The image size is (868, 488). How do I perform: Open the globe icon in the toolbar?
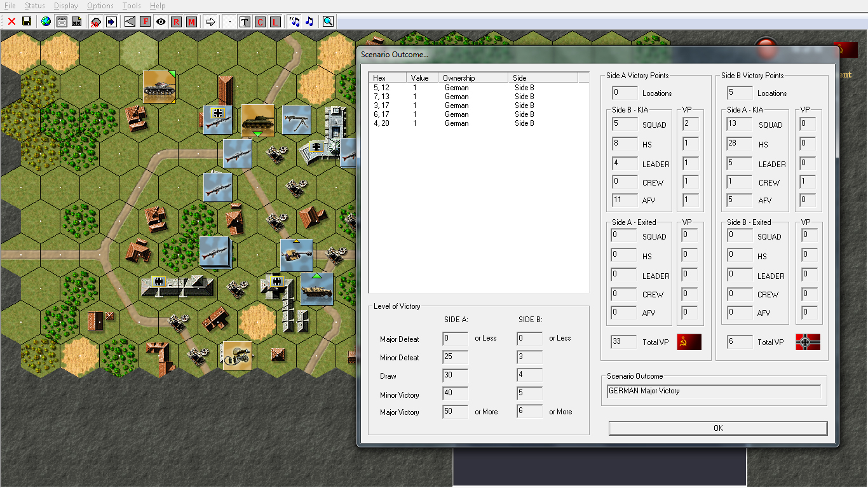click(46, 22)
